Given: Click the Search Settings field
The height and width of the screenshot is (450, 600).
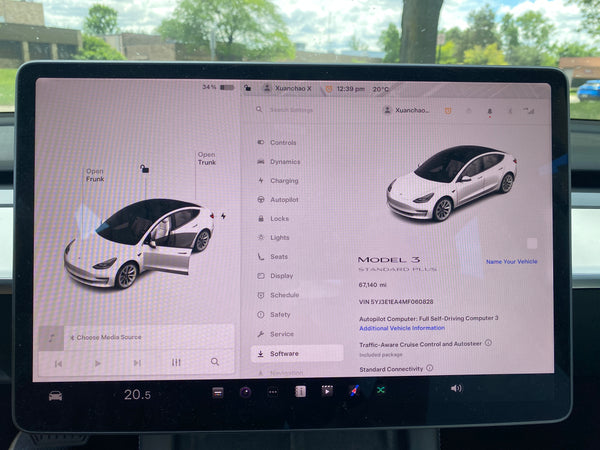Looking at the screenshot, I should pos(291,110).
